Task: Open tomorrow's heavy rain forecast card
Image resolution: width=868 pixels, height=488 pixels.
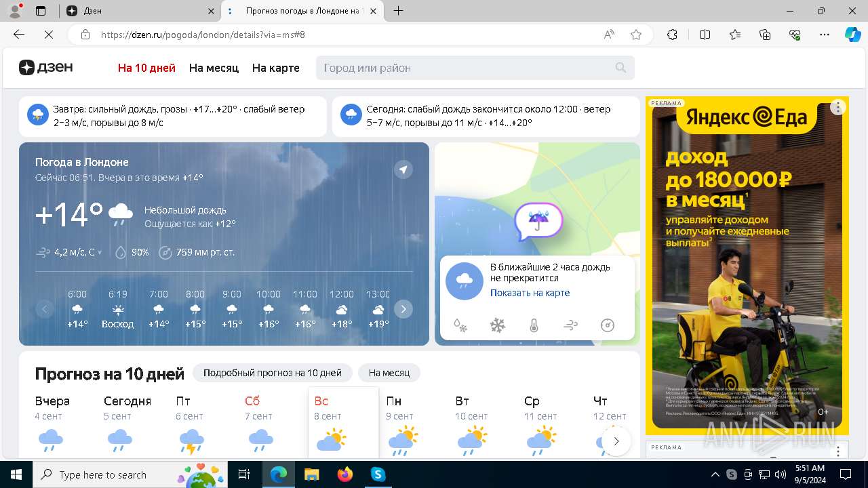Action: coord(173,116)
